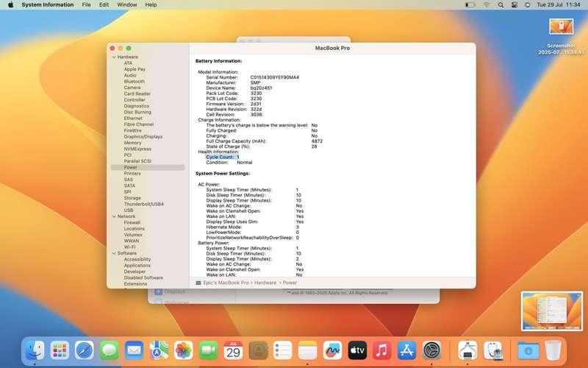Launch Apple TV from the Dock
The height and width of the screenshot is (368, 588).
[357, 351]
